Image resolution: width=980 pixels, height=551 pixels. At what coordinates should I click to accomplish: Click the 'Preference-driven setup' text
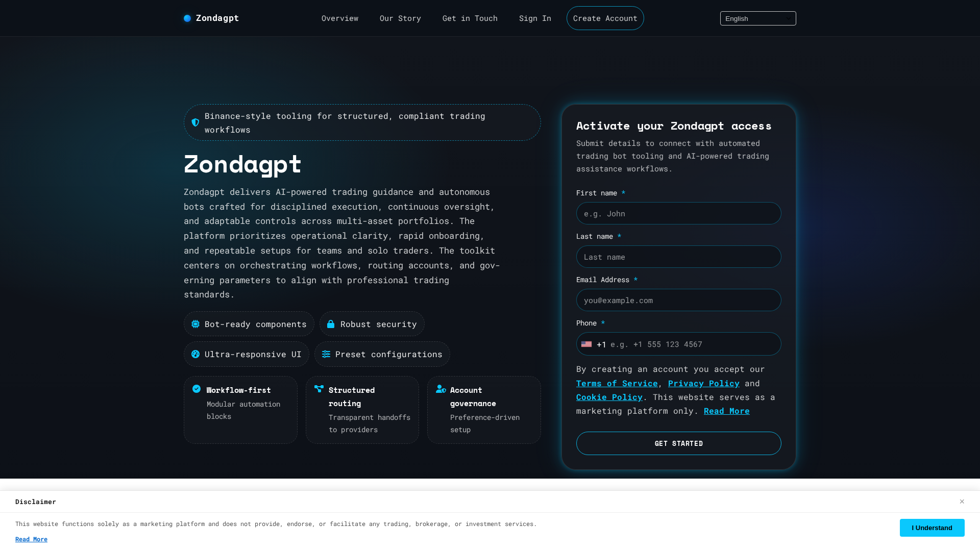point(485,423)
